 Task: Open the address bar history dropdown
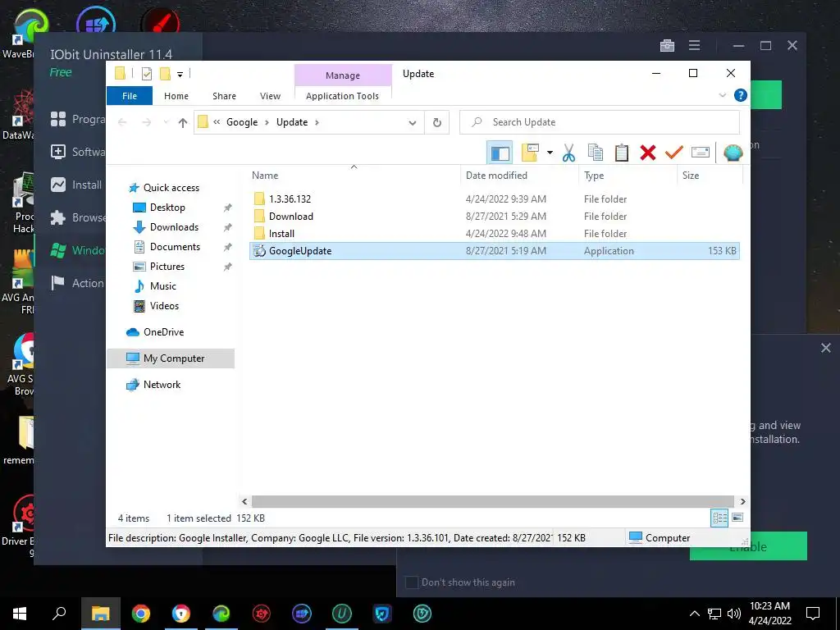click(413, 123)
